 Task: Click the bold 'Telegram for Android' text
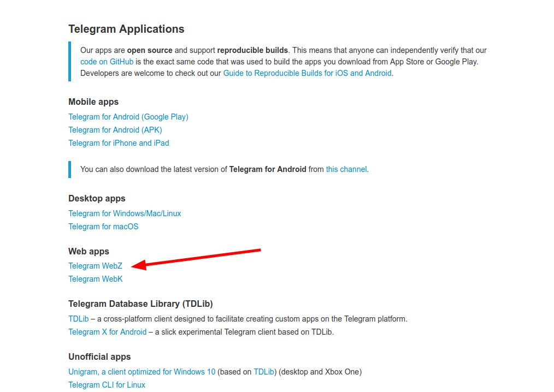coord(268,169)
